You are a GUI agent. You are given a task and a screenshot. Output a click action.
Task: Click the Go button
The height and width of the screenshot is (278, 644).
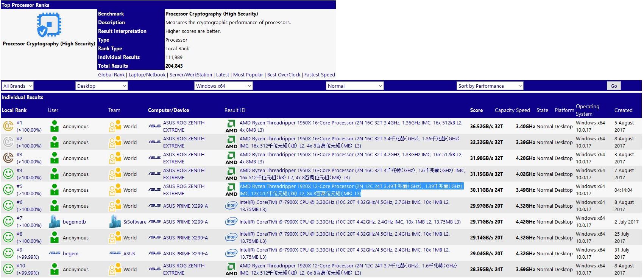pos(614,86)
